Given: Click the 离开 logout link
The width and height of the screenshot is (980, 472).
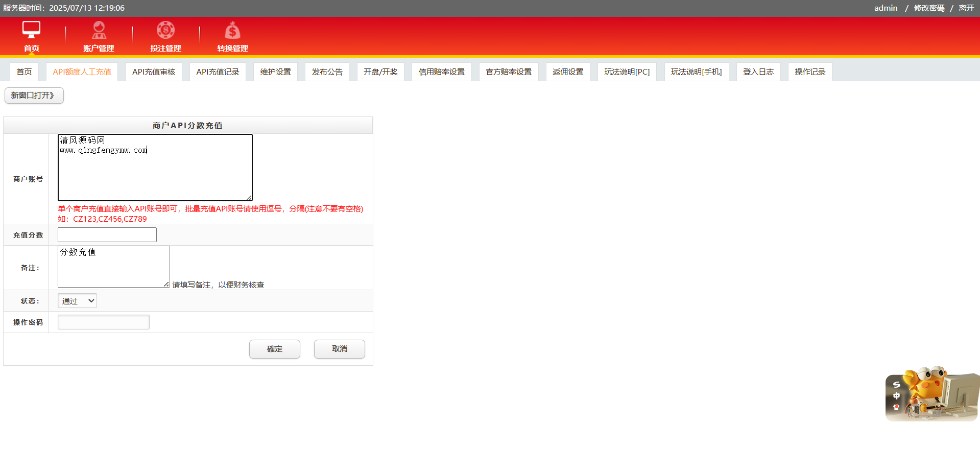Looking at the screenshot, I should [x=966, y=8].
